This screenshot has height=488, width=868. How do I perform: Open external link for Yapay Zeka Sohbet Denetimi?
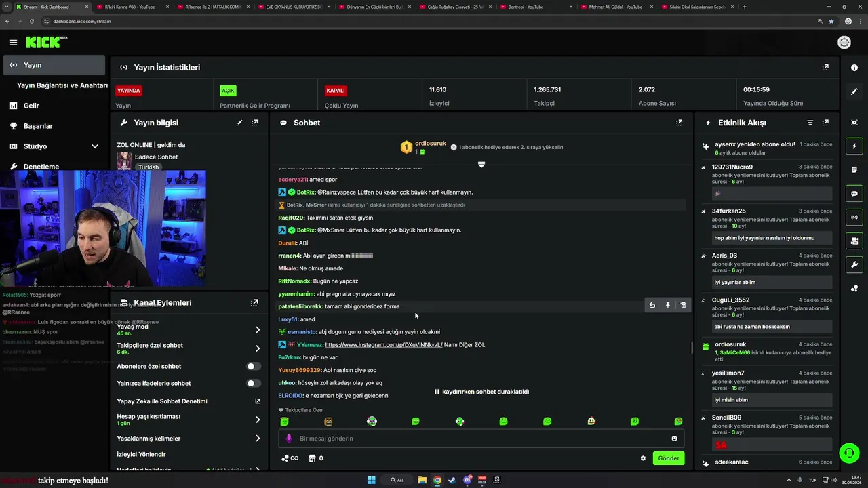pyautogui.click(x=258, y=401)
